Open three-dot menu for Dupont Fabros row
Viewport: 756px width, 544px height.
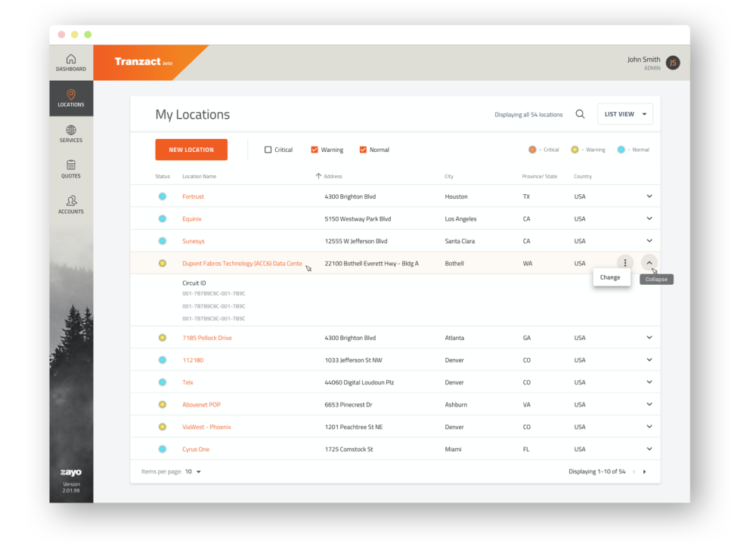[x=624, y=263]
